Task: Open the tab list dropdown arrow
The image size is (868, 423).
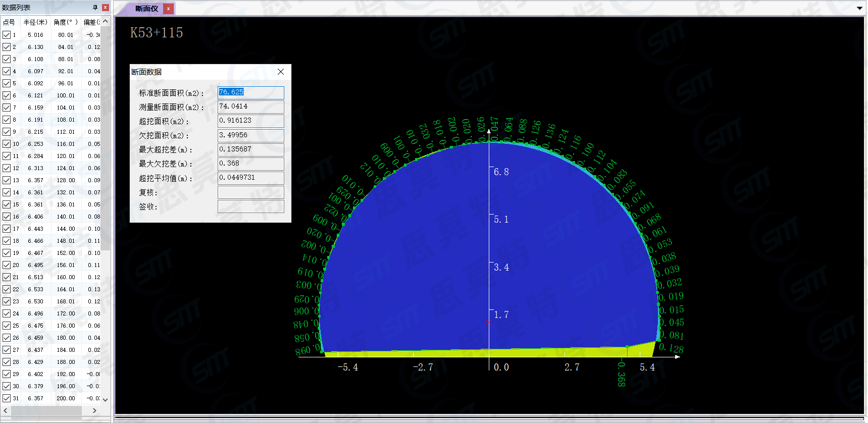Action: coord(859,8)
